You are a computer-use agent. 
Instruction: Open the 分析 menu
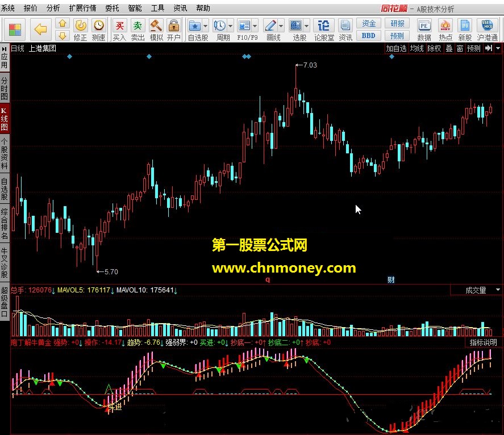point(53,8)
